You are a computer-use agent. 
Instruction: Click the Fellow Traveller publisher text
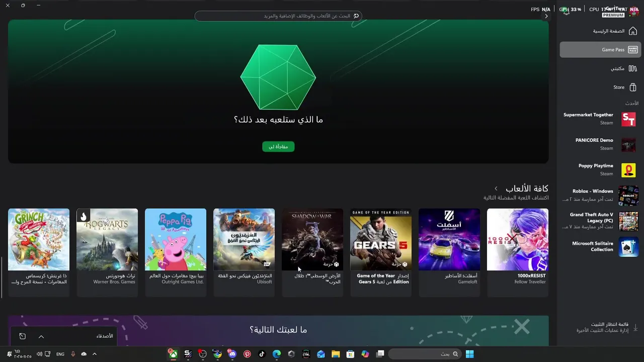(530, 282)
